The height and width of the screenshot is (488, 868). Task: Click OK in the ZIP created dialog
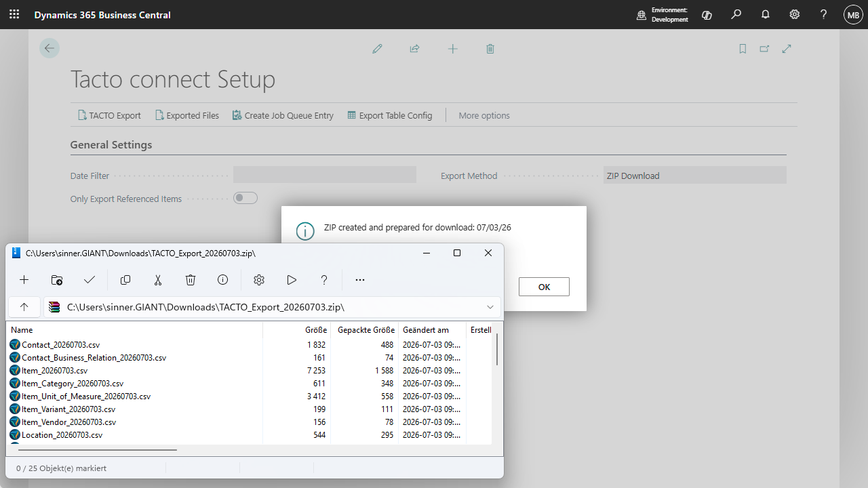tap(544, 287)
